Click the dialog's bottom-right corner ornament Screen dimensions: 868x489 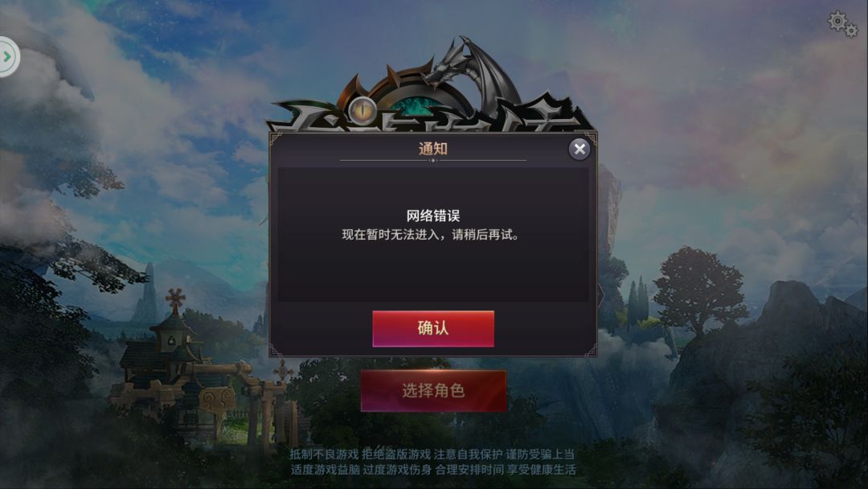click(590, 349)
